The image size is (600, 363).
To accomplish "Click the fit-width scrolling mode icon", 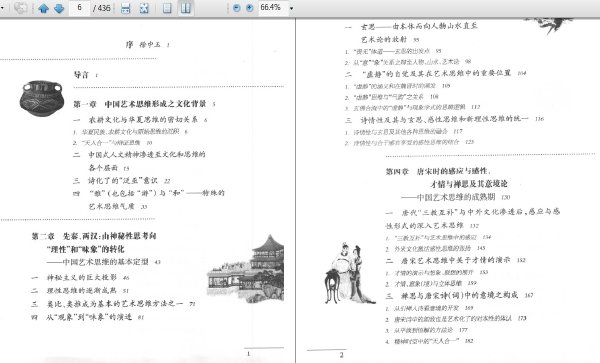I will point(126,8).
